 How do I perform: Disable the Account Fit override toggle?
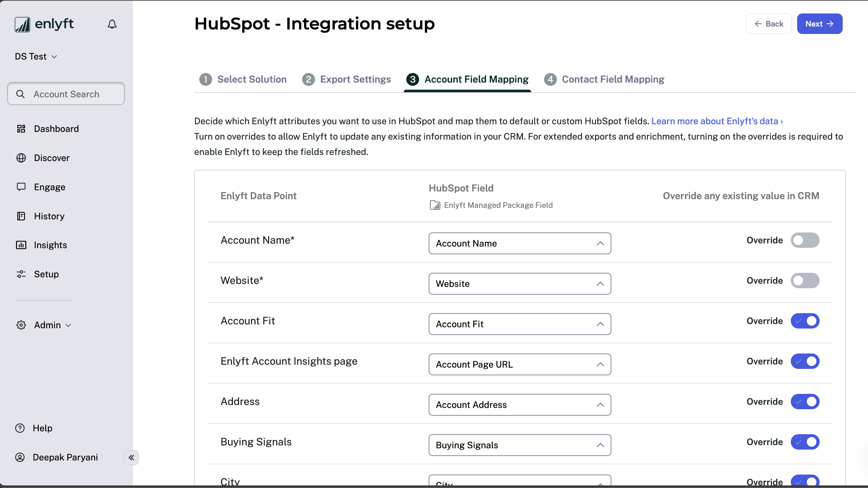[x=805, y=321]
